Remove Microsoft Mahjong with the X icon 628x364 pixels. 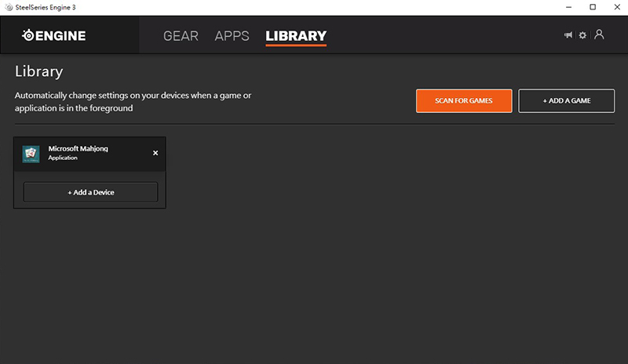click(155, 153)
